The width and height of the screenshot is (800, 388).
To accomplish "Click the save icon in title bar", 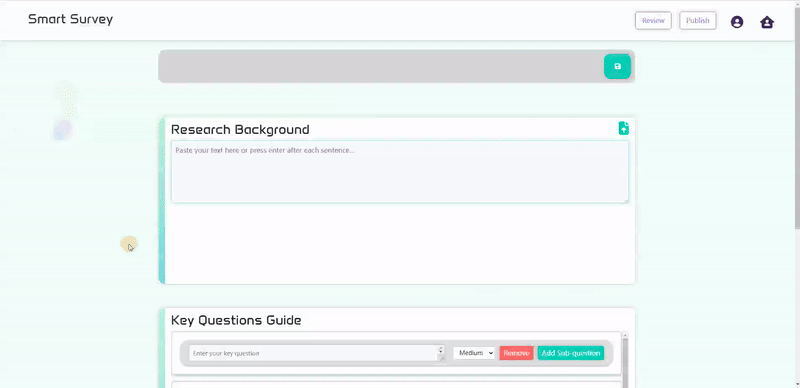I will click(x=617, y=66).
